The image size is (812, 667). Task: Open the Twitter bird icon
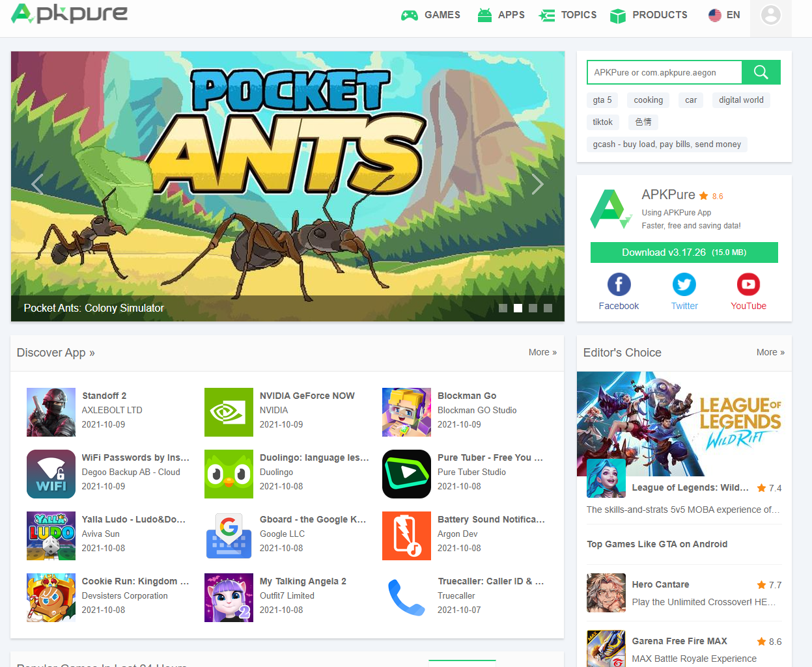coord(684,284)
